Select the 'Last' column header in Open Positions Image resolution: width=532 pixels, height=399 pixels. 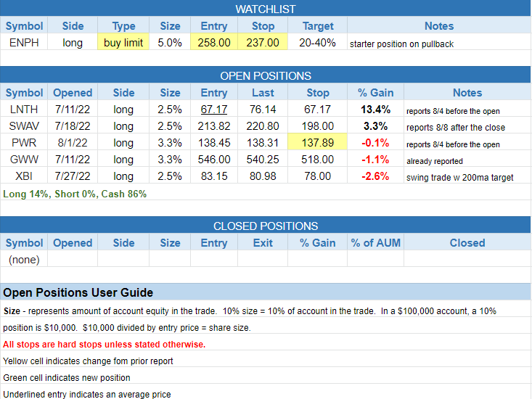click(x=263, y=93)
